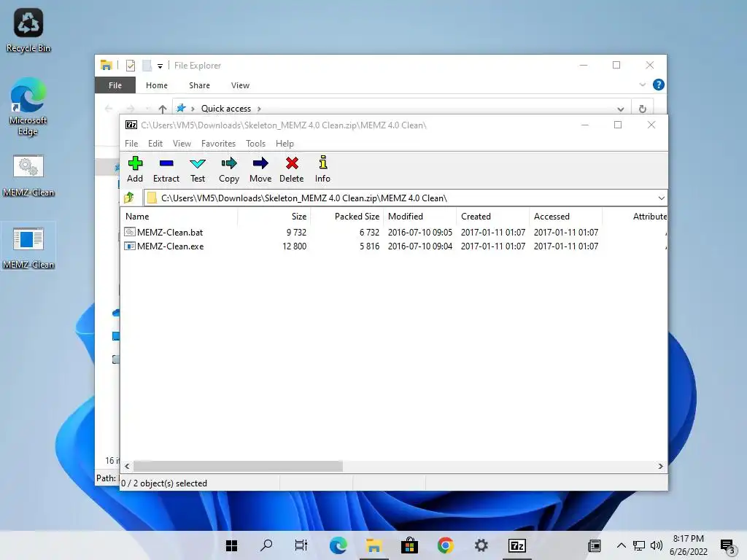The height and width of the screenshot is (560, 747).
Task: Switch to File Explorer in taskbar
Action: pyautogui.click(x=374, y=545)
